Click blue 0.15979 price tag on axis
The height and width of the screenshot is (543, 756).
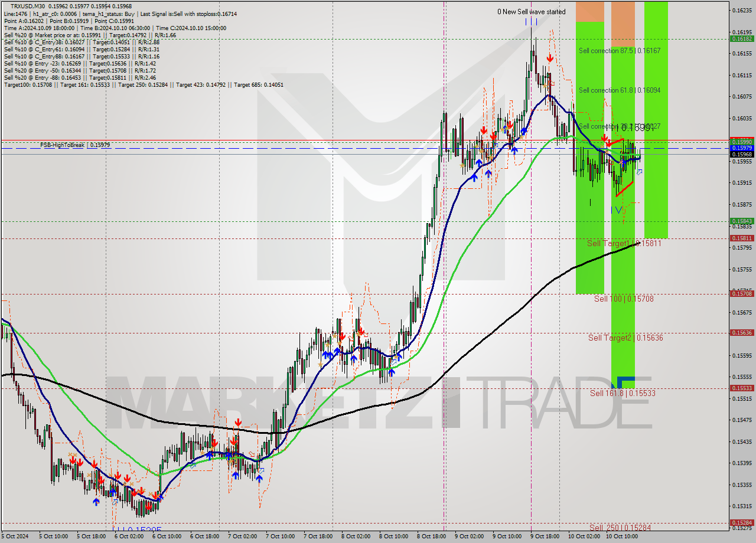pyautogui.click(x=742, y=148)
